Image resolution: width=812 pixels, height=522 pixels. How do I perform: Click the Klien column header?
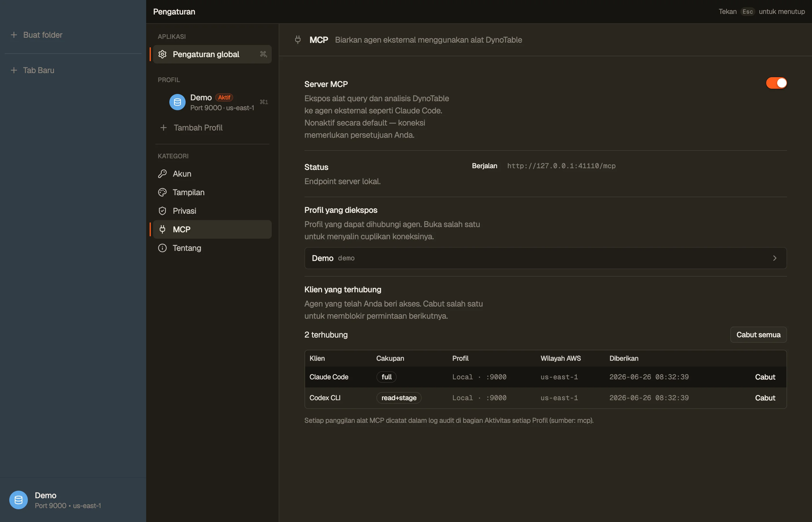(317, 358)
